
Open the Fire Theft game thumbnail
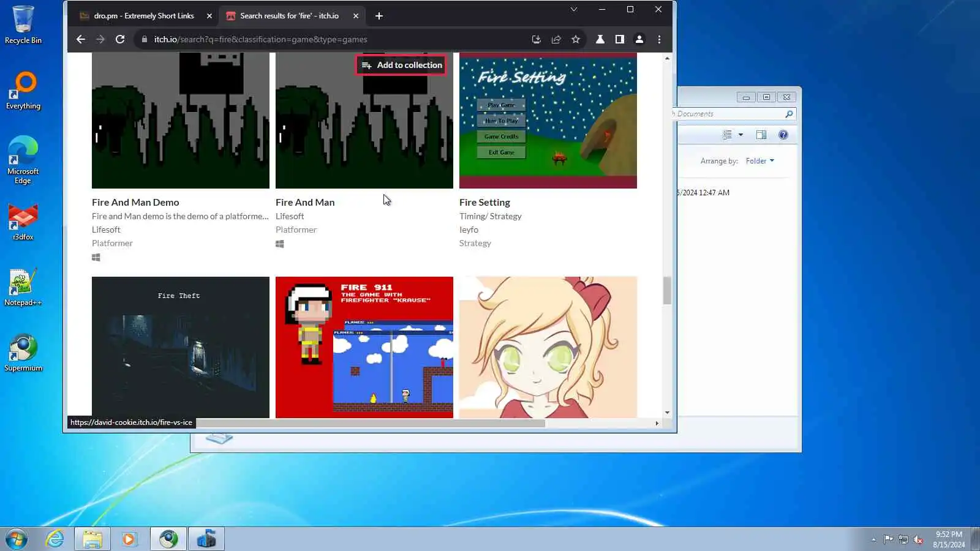point(181,347)
